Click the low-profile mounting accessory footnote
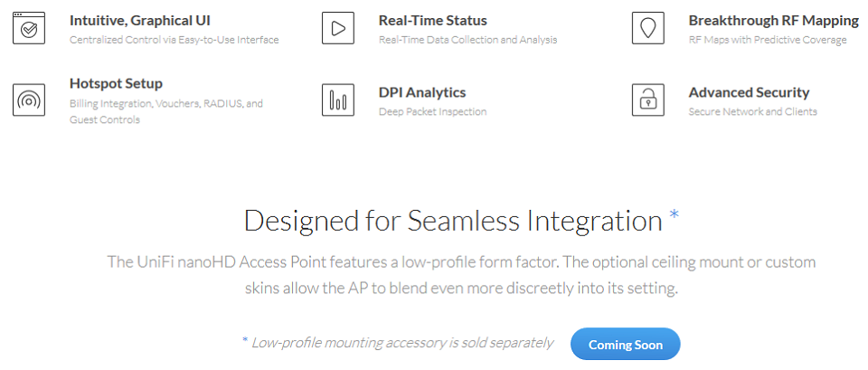The height and width of the screenshot is (370, 868). 398,343
